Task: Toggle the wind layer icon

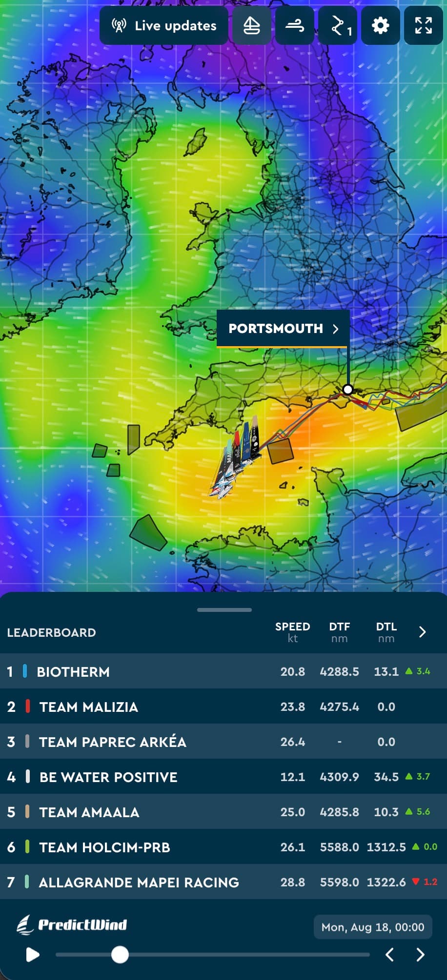Action: 294,25
